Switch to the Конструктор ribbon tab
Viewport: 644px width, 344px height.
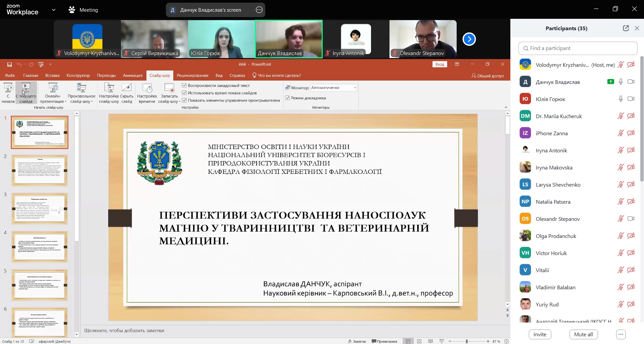point(78,76)
